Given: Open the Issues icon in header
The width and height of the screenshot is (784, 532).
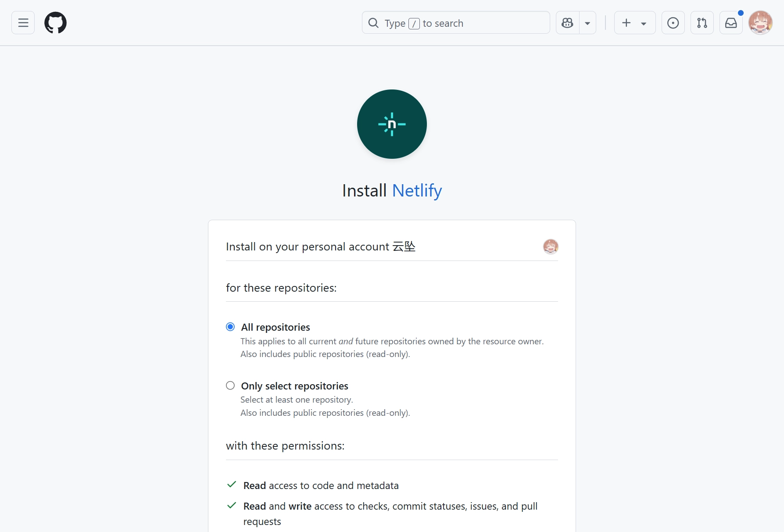Looking at the screenshot, I should (673, 23).
